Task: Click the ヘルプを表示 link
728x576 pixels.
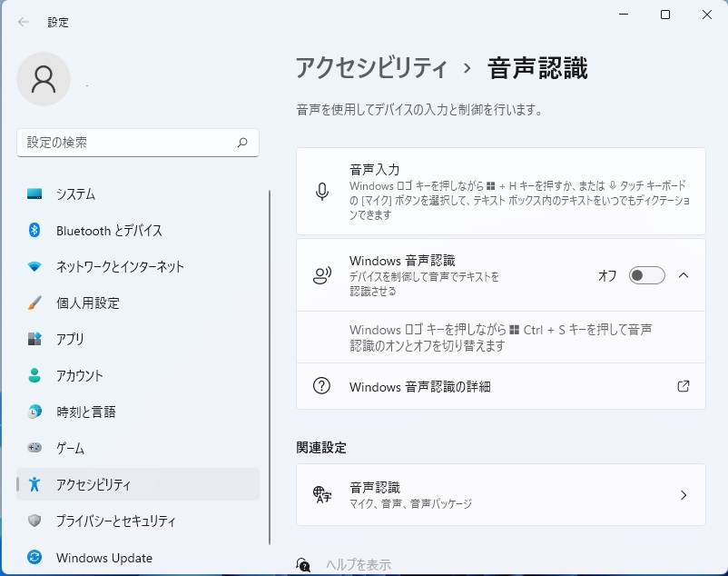Action: [359, 564]
